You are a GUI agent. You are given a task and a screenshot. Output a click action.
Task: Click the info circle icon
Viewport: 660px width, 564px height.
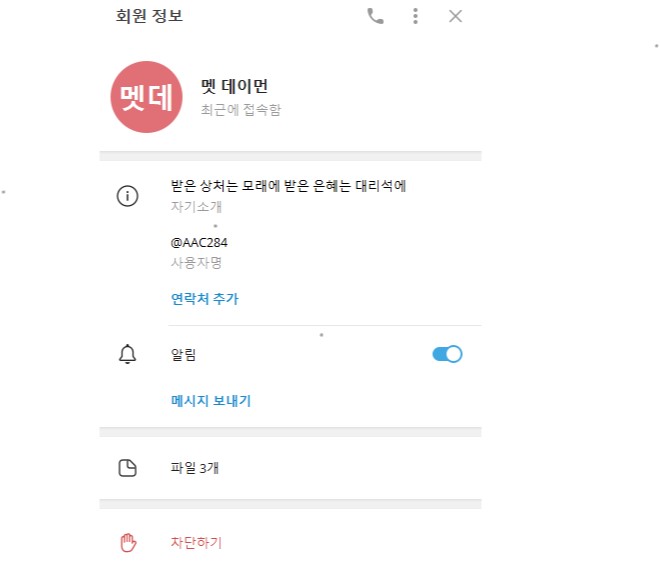[x=128, y=196]
